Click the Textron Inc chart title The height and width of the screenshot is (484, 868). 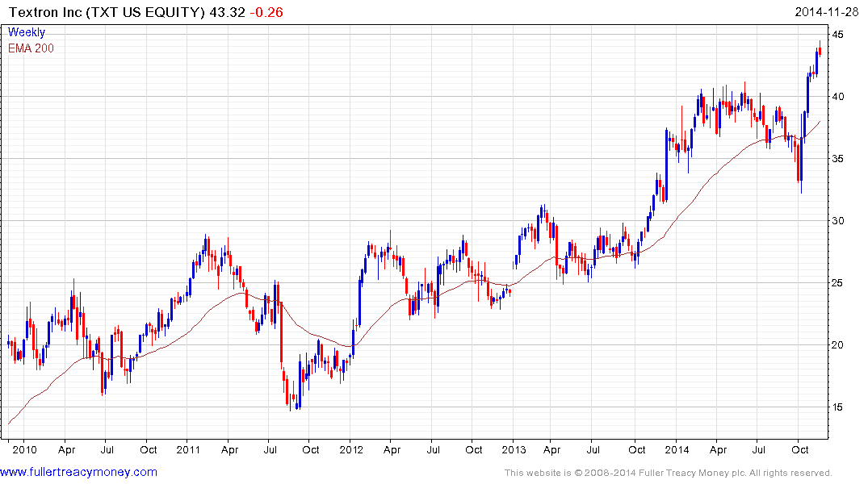point(107,12)
